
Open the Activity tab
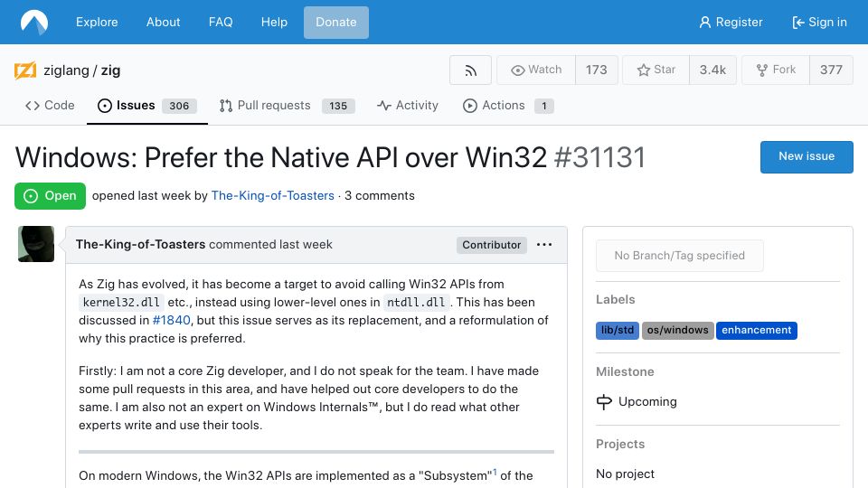tap(408, 105)
